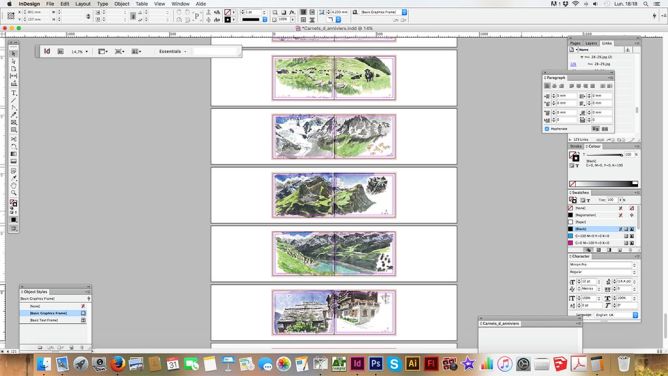
Task: Click the Align left button in Paragraph panel
Action: click(547, 86)
